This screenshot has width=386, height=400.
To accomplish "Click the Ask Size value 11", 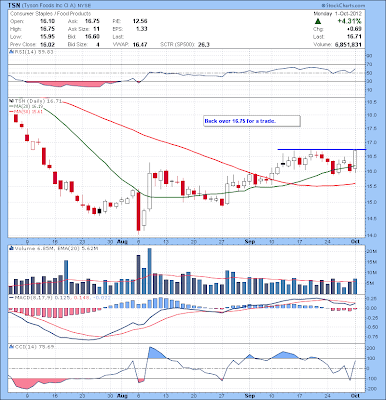I will (97, 29).
